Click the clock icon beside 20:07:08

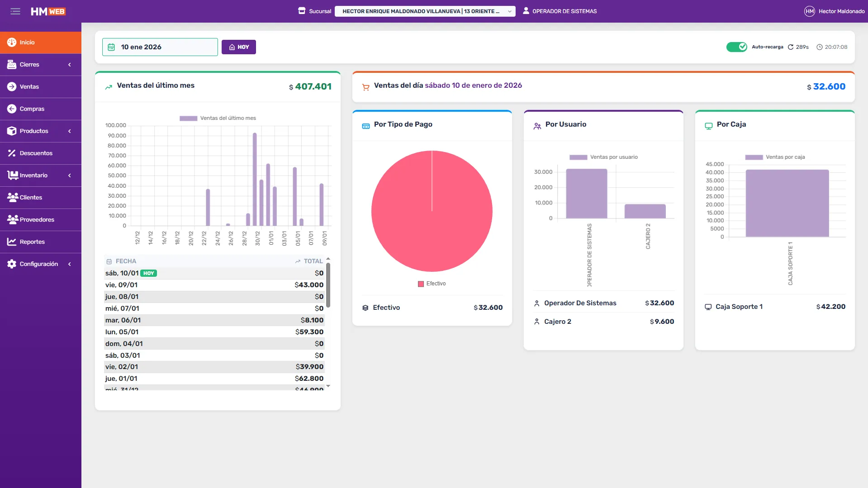point(819,47)
